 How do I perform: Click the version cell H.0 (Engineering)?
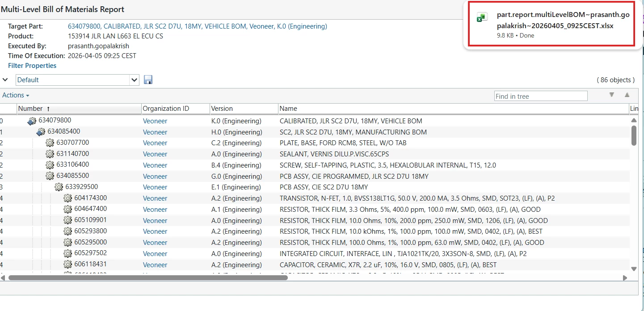236,132
